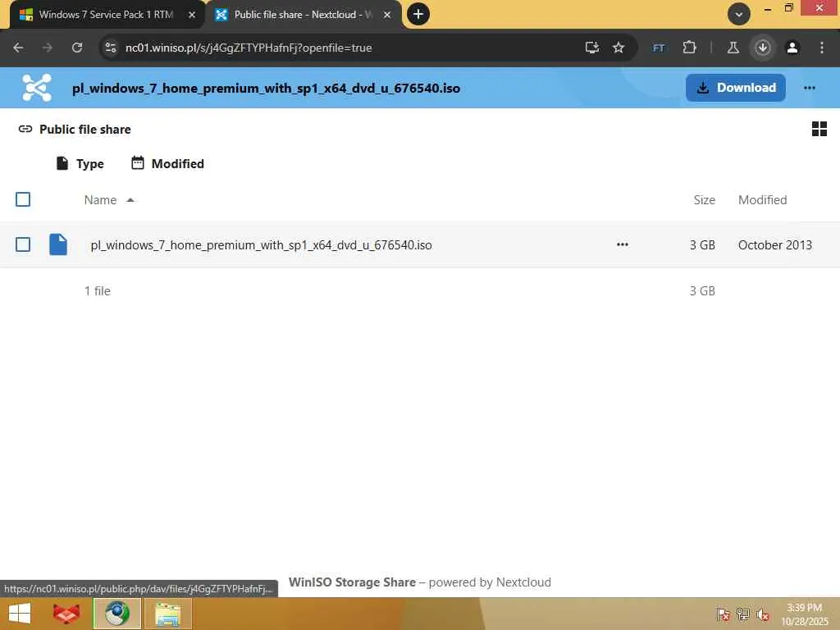The height and width of the screenshot is (630, 840).
Task: Bookmark this page with star icon
Action: coord(619,48)
